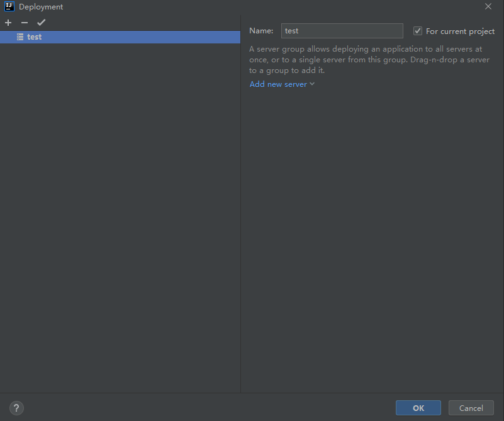The height and width of the screenshot is (421, 504).
Task: Click the Name: label
Action: point(261,31)
